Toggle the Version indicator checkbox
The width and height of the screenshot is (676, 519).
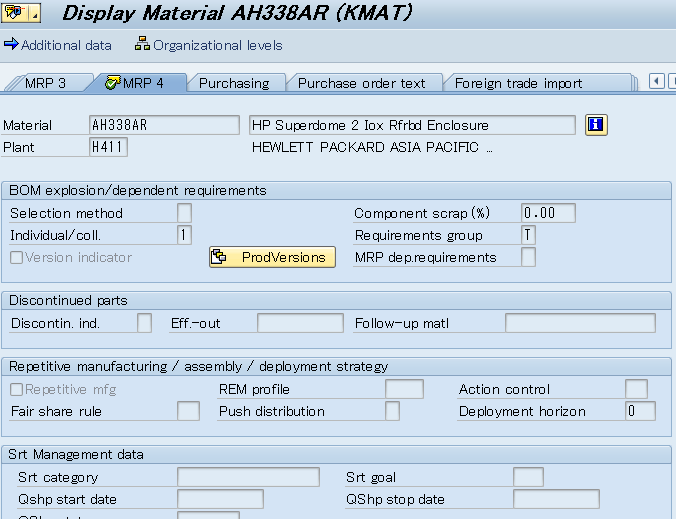tap(16, 257)
